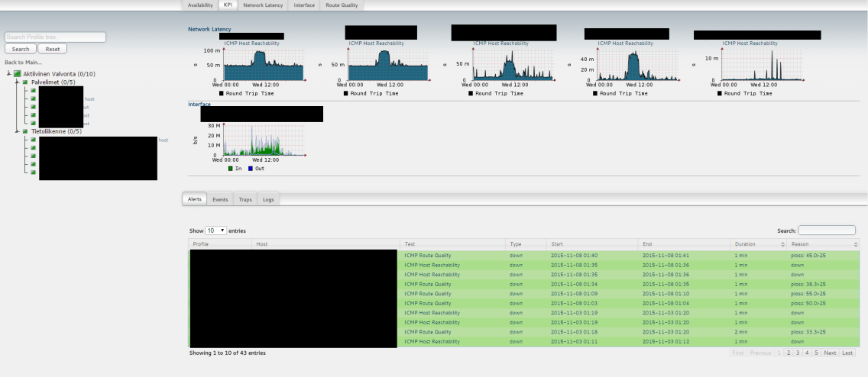Click the '2015-11-08 01:40' start cell
Viewport: 868px width, 377px height.
[x=574, y=256]
